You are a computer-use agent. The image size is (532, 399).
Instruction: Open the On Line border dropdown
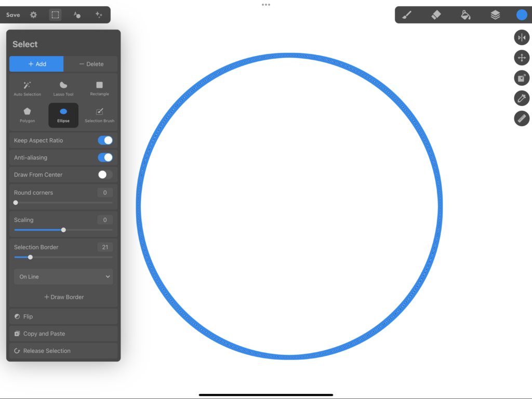coord(63,276)
